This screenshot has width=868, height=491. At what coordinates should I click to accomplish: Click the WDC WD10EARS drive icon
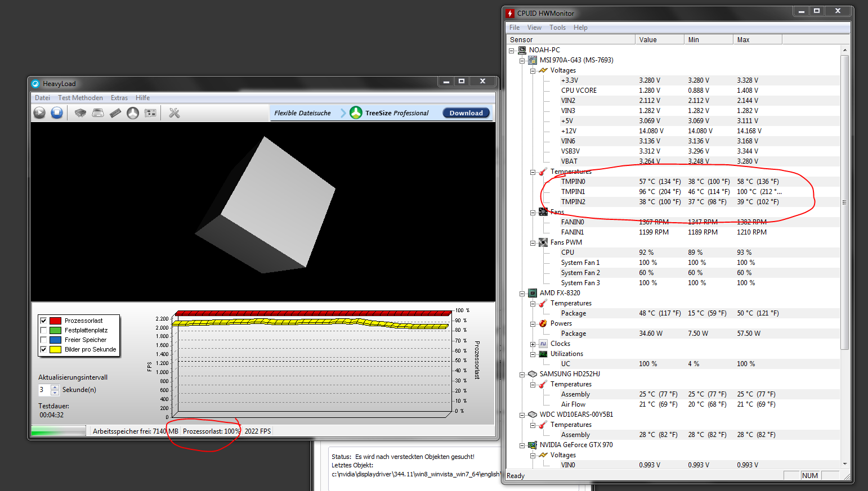(533, 415)
